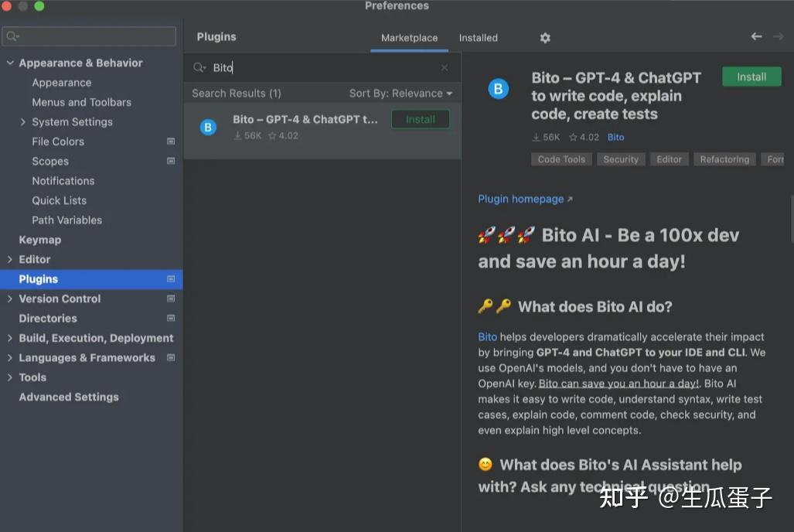Switch to the Installed tab
Image resolution: width=794 pixels, height=532 pixels.
(478, 38)
